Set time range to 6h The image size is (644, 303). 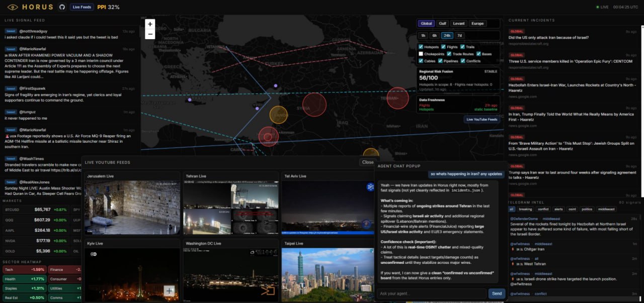434,36
